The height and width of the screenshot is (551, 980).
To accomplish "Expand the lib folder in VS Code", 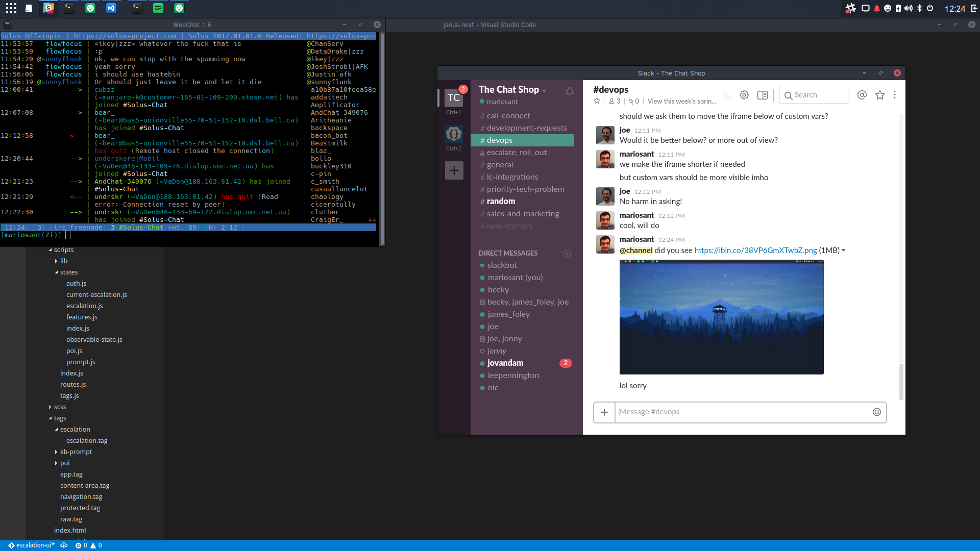I will click(x=56, y=261).
